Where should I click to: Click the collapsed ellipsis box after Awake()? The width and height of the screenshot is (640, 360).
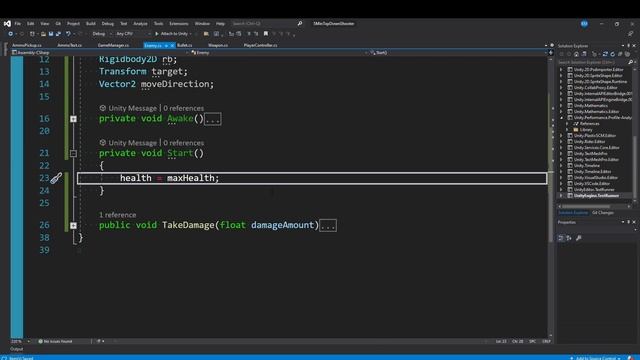tap(213, 119)
